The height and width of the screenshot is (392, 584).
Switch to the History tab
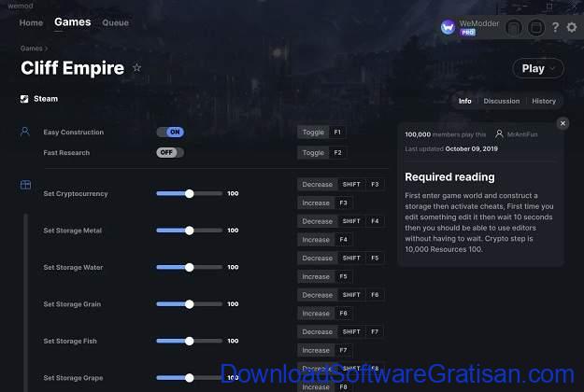tap(544, 101)
